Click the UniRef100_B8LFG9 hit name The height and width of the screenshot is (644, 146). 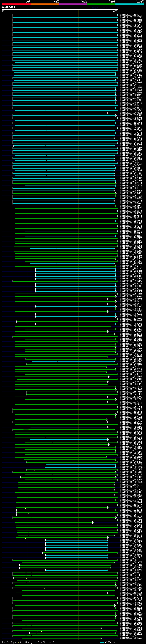131,326
